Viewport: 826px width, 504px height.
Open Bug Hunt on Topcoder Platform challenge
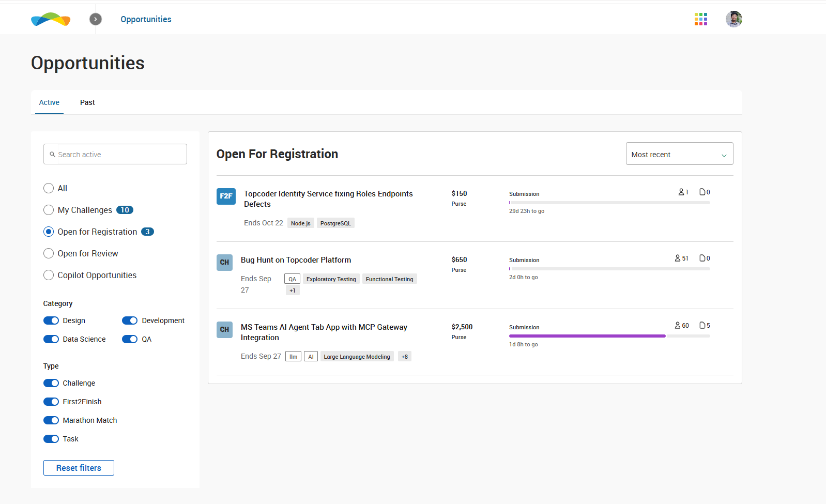coord(296,260)
